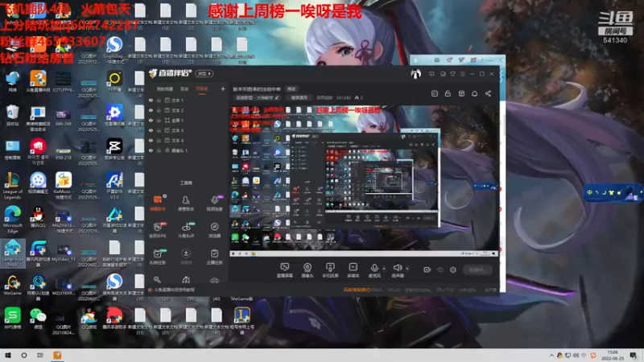Click the live preview canvas
The image size is (644, 362).
(x=364, y=181)
